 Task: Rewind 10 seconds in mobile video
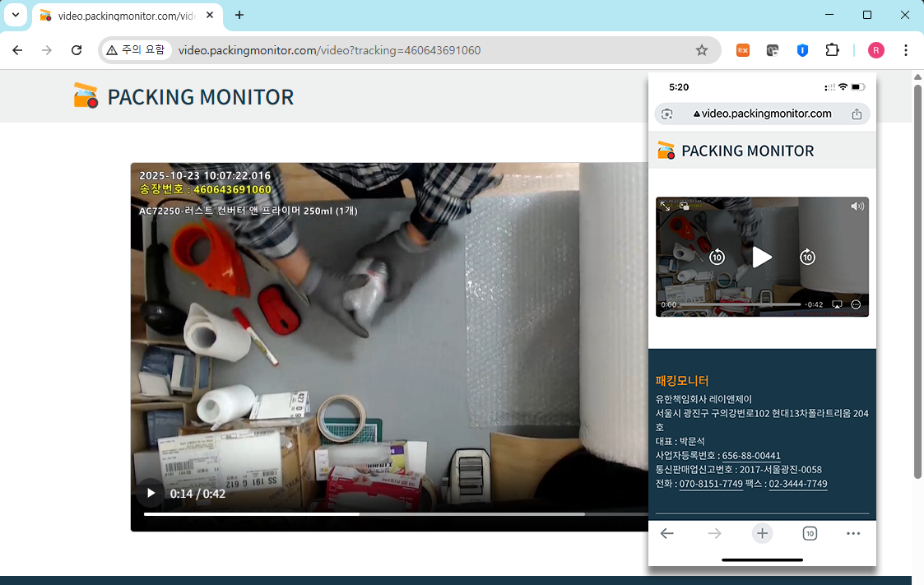pos(717,258)
